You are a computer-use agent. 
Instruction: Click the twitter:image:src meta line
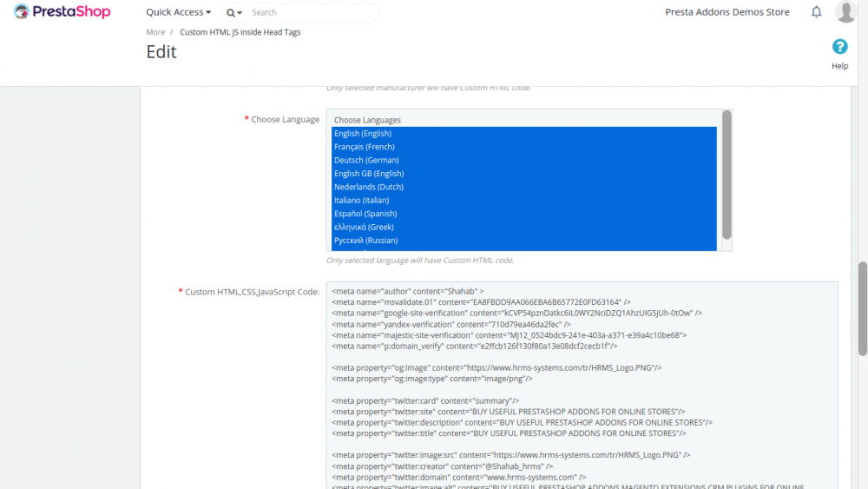tap(510, 455)
